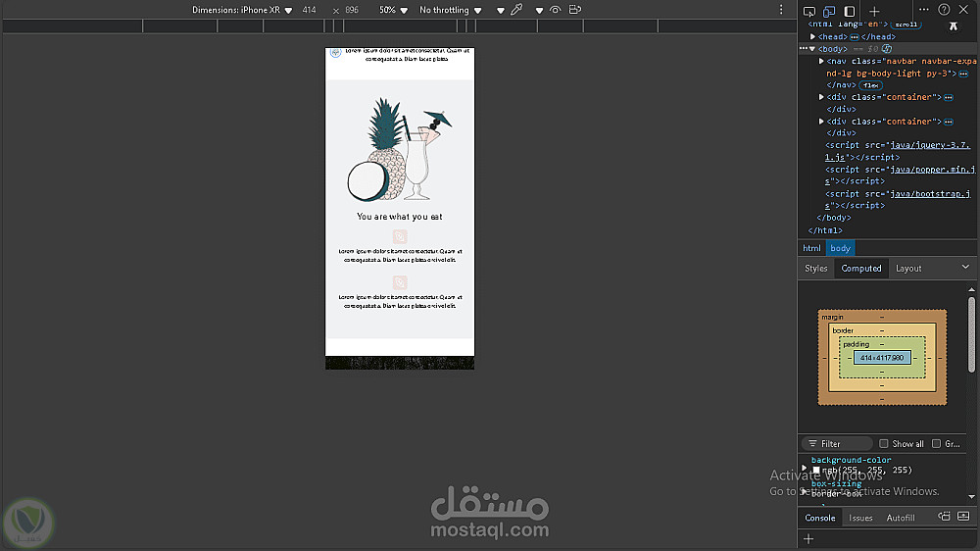Viewport: 980px width, 551px height.
Task: Show more sidebar tabs chevron
Action: [965, 267]
